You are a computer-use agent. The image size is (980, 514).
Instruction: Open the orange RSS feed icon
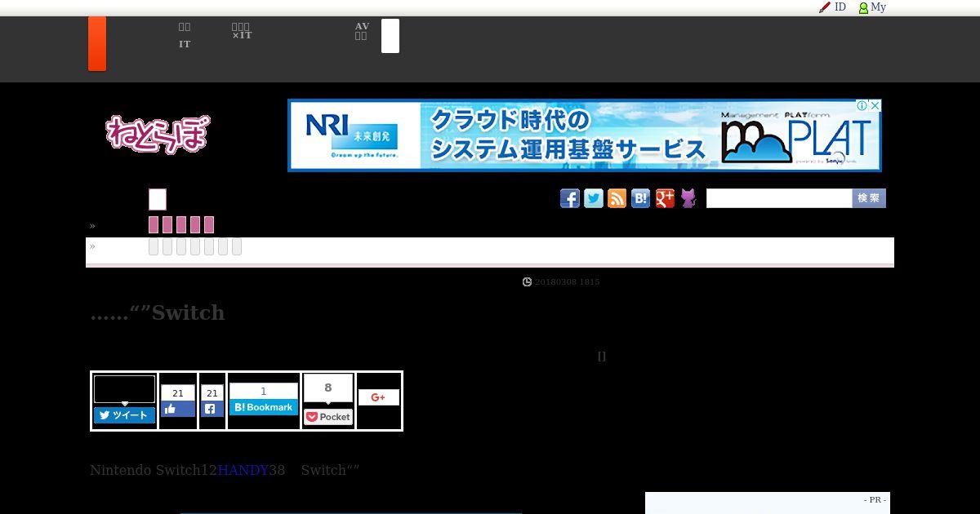pyautogui.click(x=617, y=198)
